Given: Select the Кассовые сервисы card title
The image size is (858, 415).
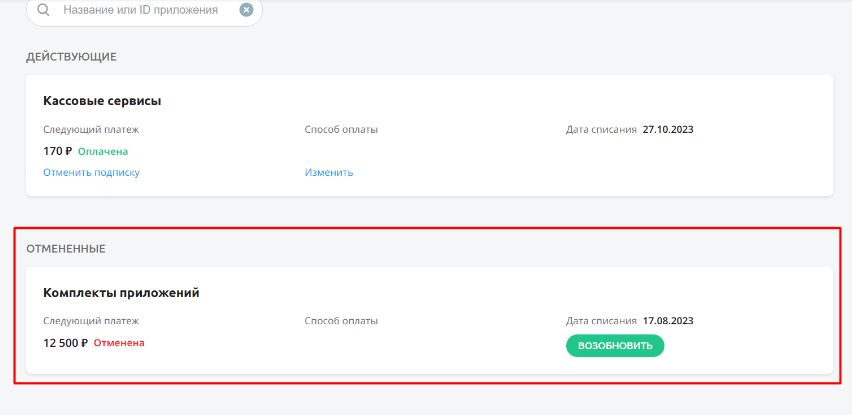Looking at the screenshot, I should click(102, 101).
